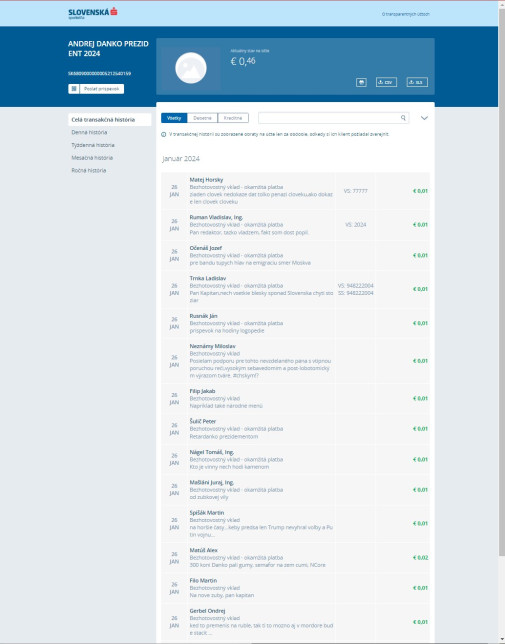This screenshot has height=644, width=505.
Task: Download transactions as CSV
Action: [x=386, y=82]
